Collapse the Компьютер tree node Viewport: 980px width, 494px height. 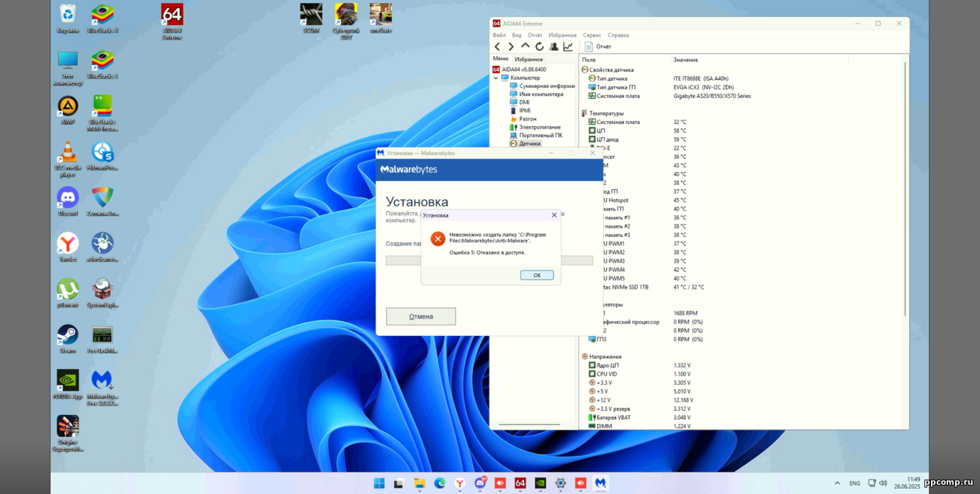tap(495, 78)
